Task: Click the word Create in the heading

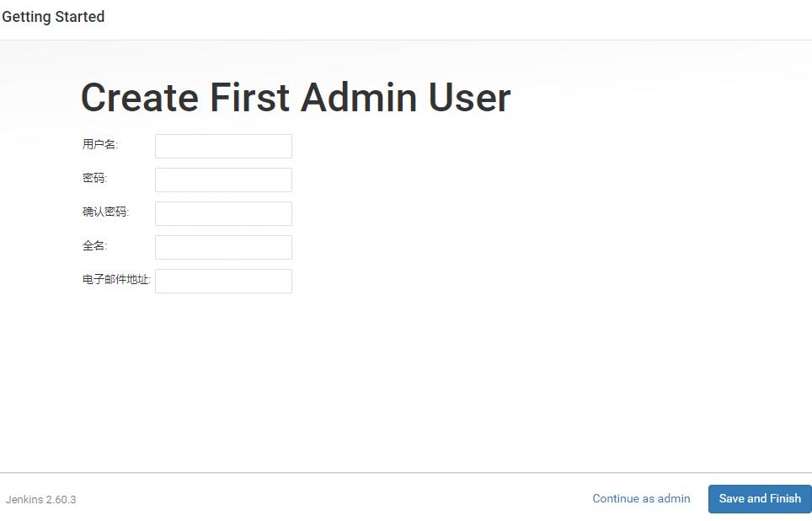Action: 139,98
